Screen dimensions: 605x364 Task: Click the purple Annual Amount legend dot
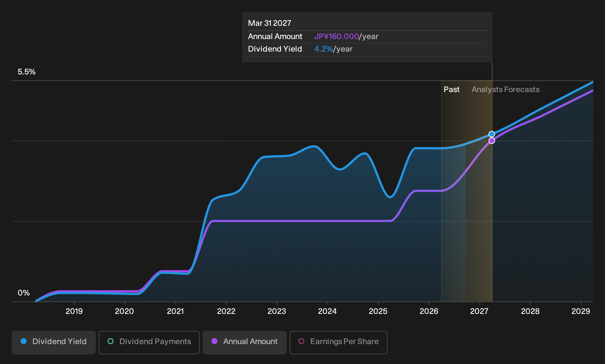point(214,341)
